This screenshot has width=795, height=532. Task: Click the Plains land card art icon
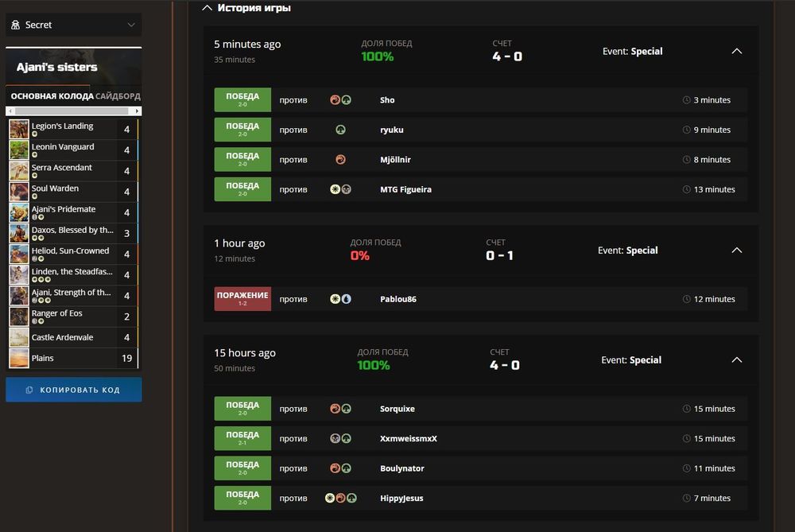tap(19, 359)
